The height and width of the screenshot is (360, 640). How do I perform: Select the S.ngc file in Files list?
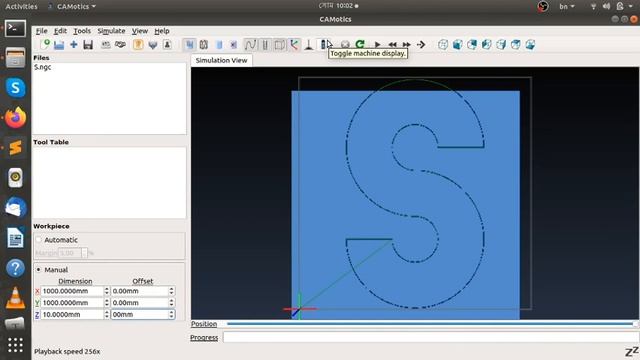pos(42,67)
